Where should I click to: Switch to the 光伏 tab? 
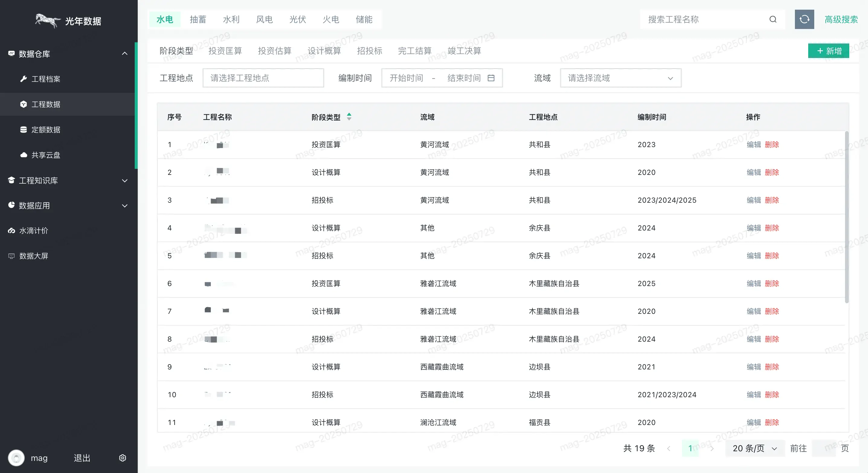297,20
